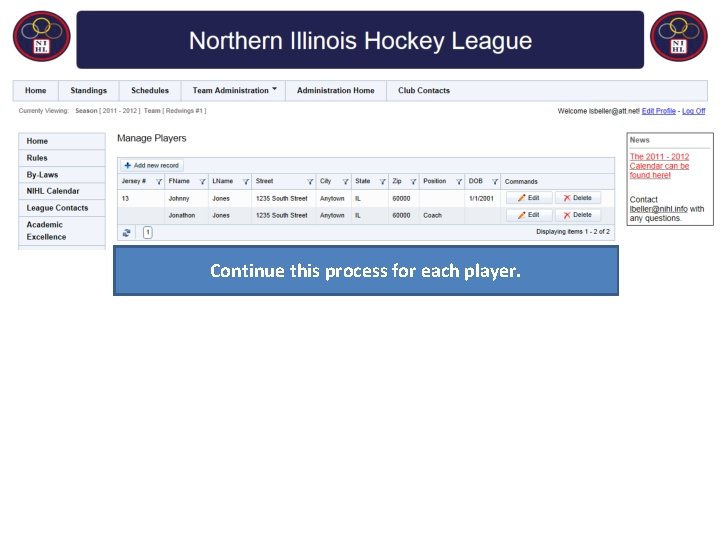Sort by the Position column header

point(434,181)
